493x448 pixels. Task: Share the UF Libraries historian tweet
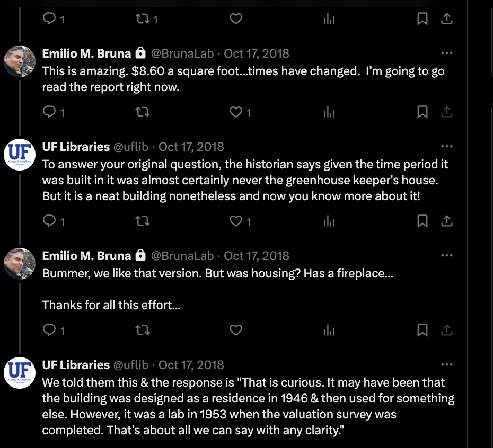click(447, 221)
